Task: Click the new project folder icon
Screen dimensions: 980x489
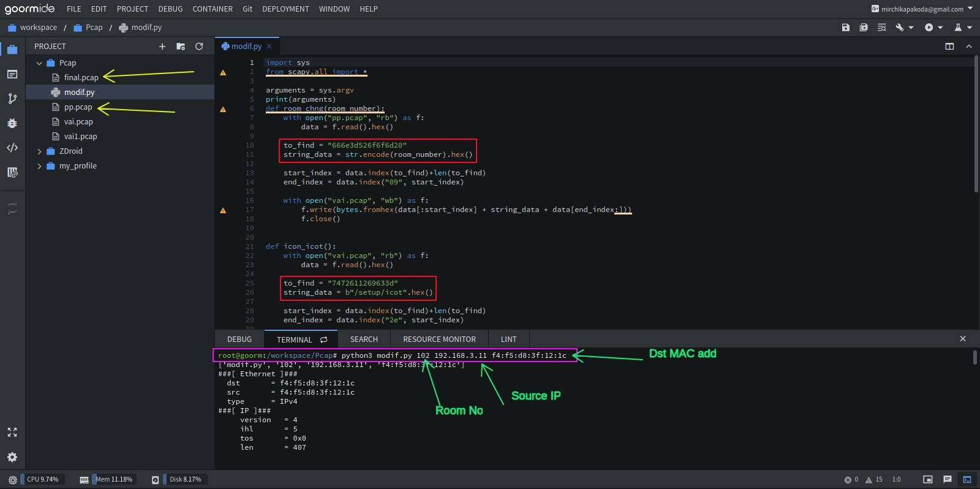Action: click(x=181, y=46)
